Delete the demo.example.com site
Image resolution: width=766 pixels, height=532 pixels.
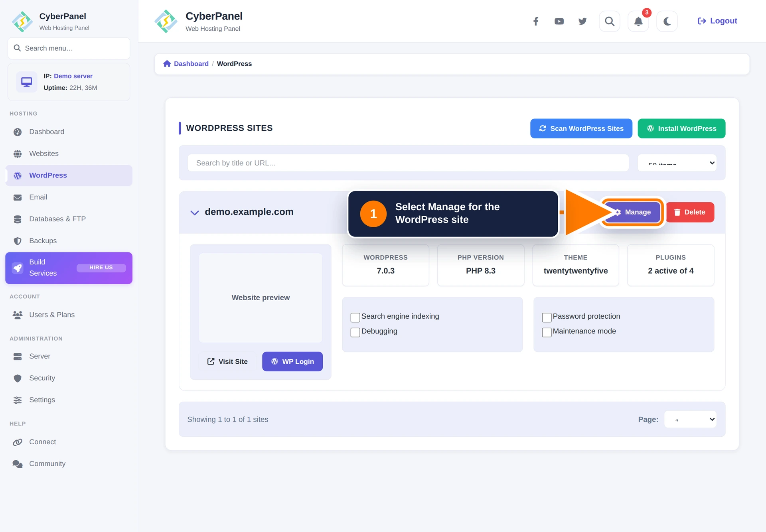point(690,212)
